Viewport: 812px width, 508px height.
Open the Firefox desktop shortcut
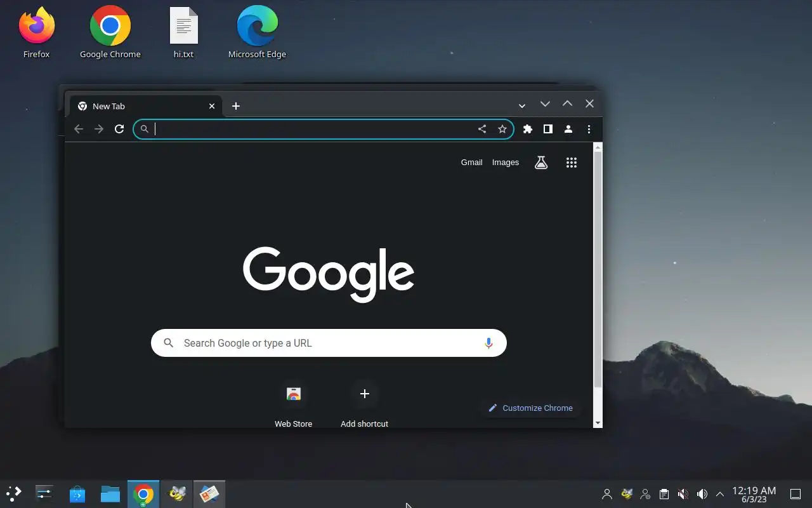click(x=36, y=33)
